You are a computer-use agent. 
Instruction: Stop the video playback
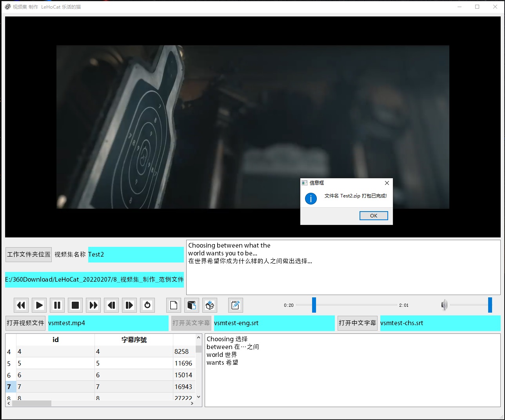pyautogui.click(x=75, y=305)
